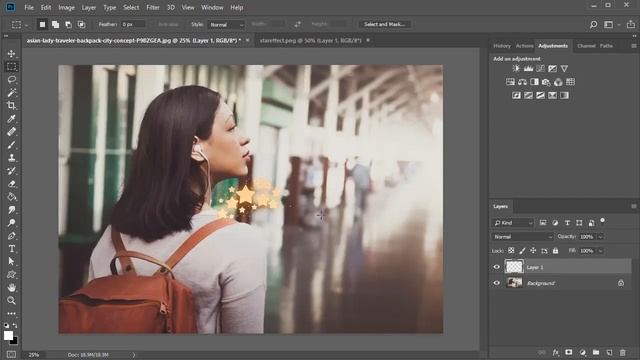Click the Feather input field
The image size is (640, 360).
pyautogui.click(x=133, y=24)
